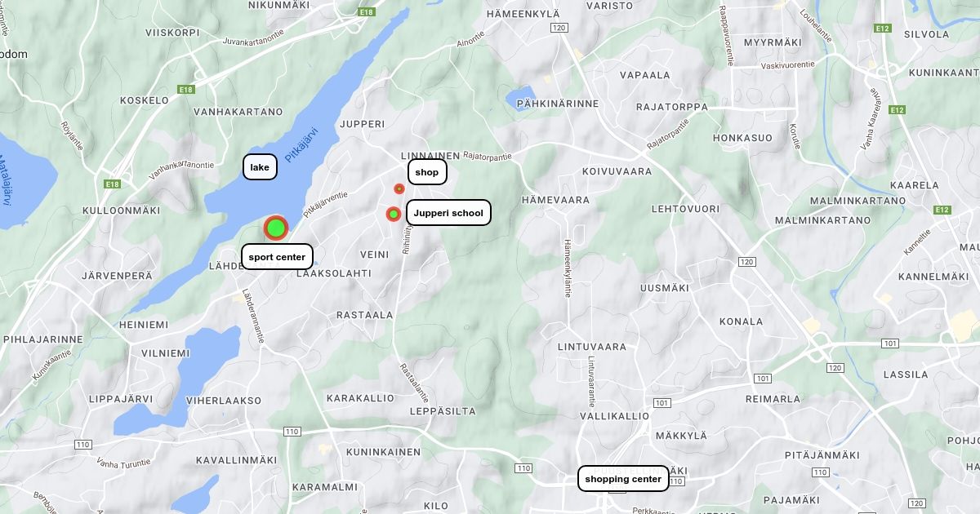Click the VIHERLAAKSO district name

tap(224, 401)
